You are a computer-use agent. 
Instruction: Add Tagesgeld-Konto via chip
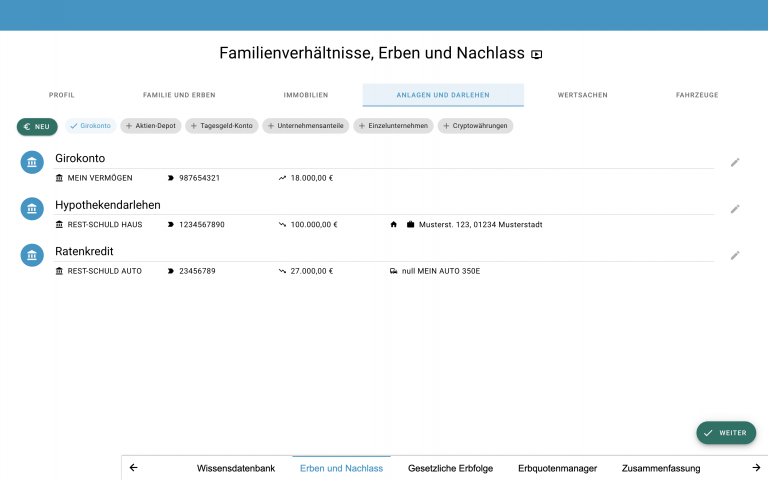[x=222, y=126]
